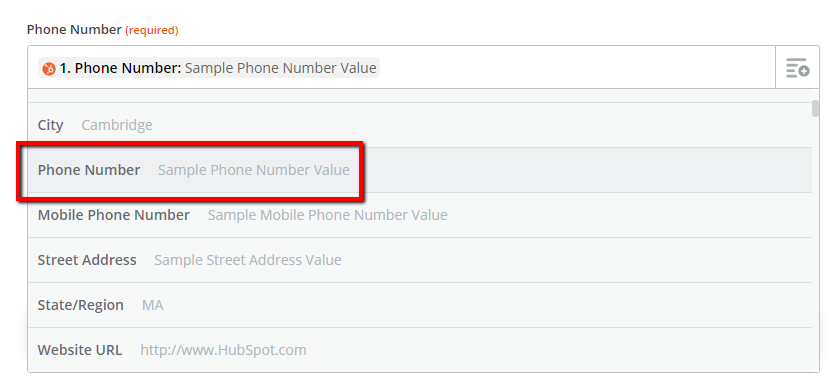
Task: Click the 'http://www.HubSpot.com' sample value
Action: point(223,350)
